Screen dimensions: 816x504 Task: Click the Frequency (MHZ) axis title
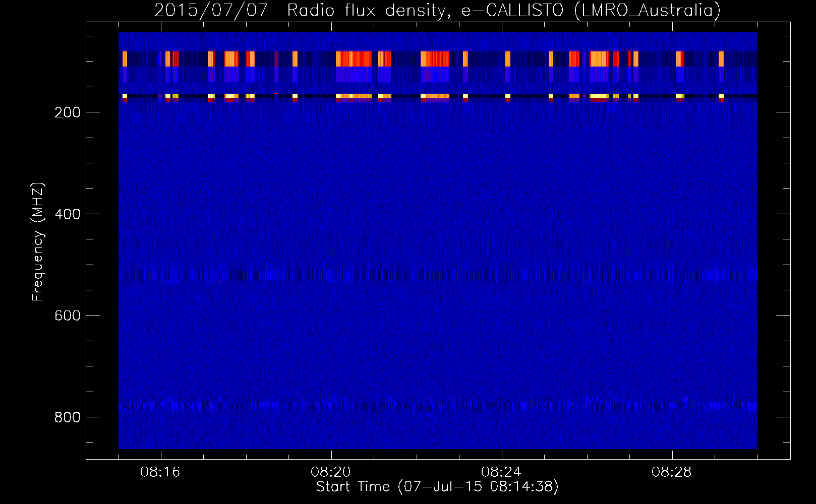tap(38, 241)
